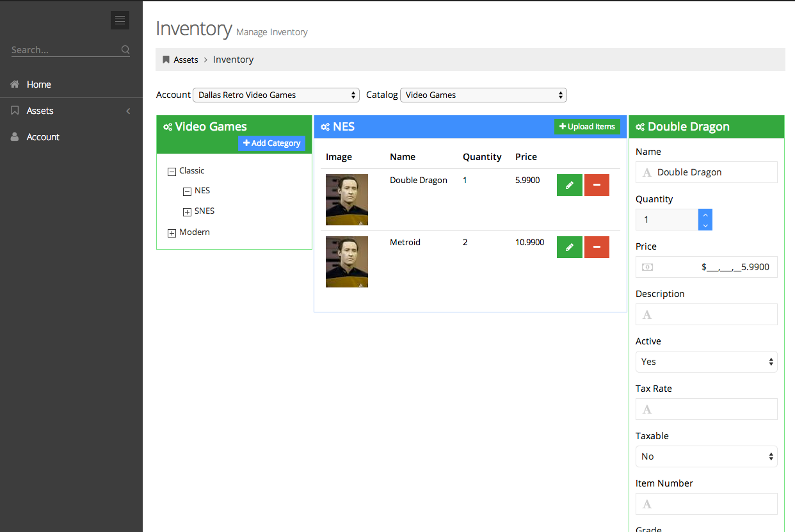Click the hamburger menu toggle icon
The height and width of the screenshot is (532, 795).
[x=120, y=20]
